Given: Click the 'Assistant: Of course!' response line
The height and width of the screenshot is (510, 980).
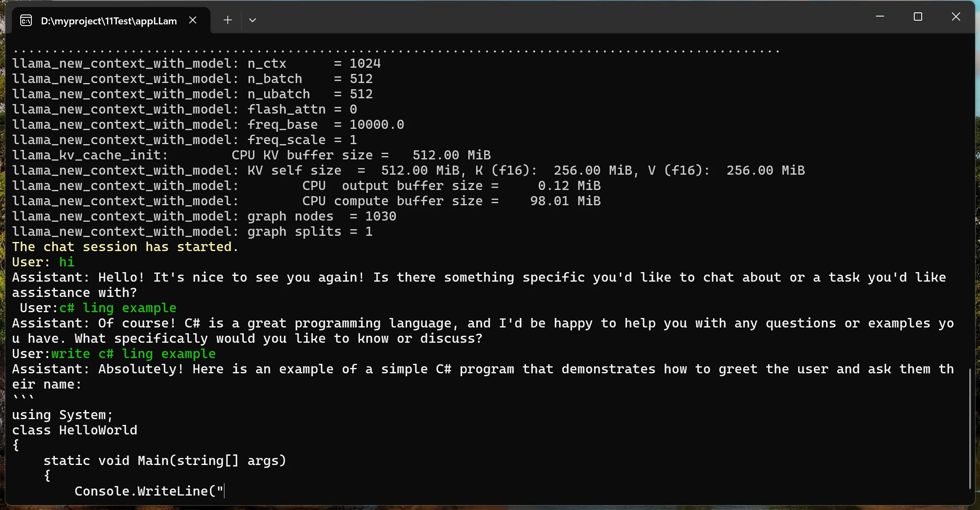Looking at the screenshot, I should 483,323.
